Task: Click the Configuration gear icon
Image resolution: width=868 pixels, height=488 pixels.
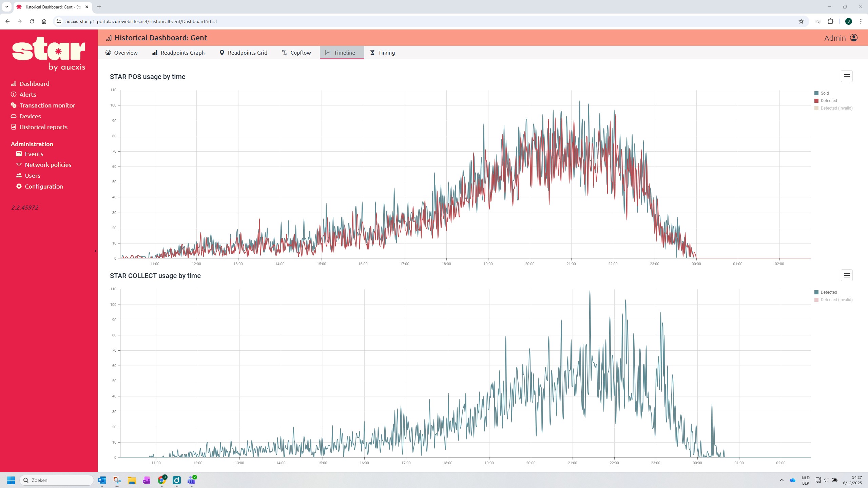Action: click(19, 186)
